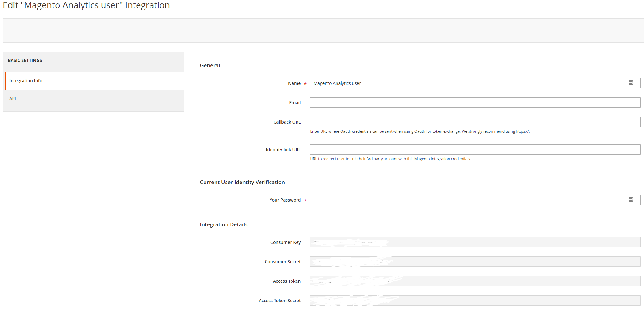The image size is (644, 309).
Task: Click the Access Token field
Action: (438, 281)
